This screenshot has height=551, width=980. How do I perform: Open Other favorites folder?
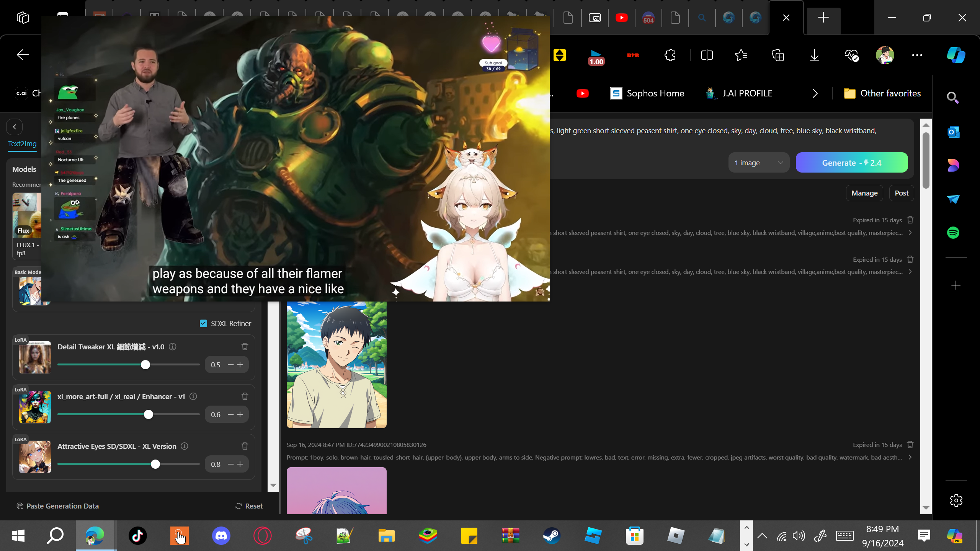pos(882,93)
